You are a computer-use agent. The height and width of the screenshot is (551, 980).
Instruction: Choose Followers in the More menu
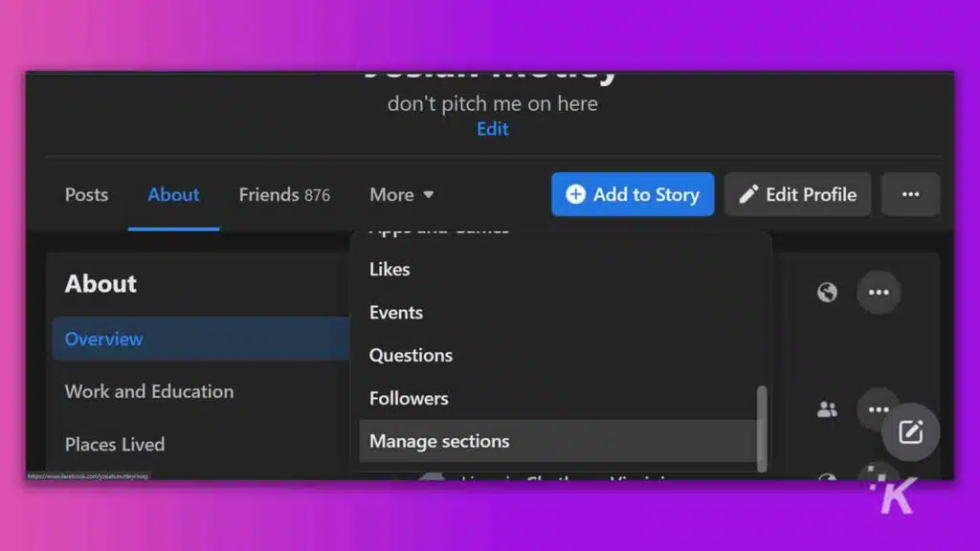coord(409,398)
